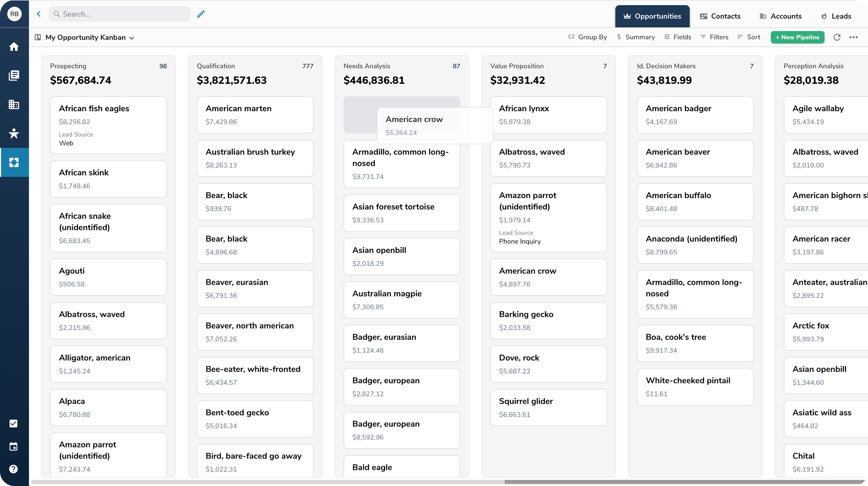Click the New Pipeline button
Image resolution: width=868 pixels, height=486 pixels.
click(x=797, y=37)
